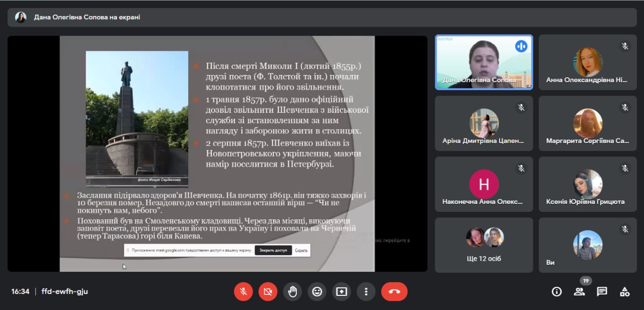Click the participant count badge 19
This screenshot has height=310, width=644.
pyautogui.click(x=585, y=281)
